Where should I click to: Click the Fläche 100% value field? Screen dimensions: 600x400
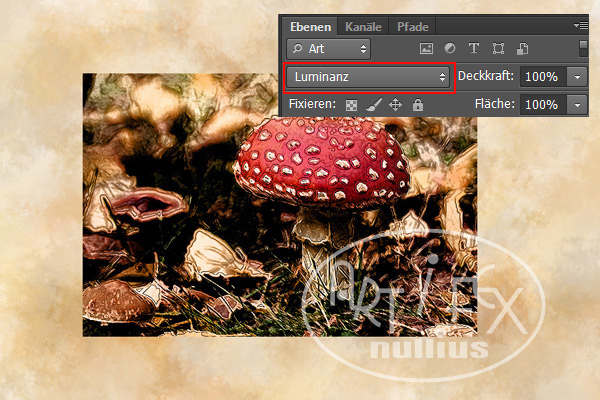pyautogui.click(x=542, y=104)
